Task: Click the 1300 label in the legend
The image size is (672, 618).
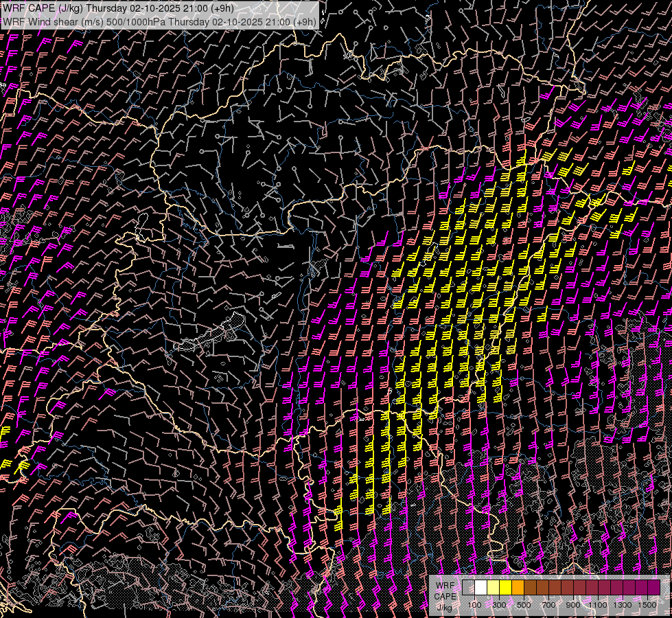Action: coord(623,605)
